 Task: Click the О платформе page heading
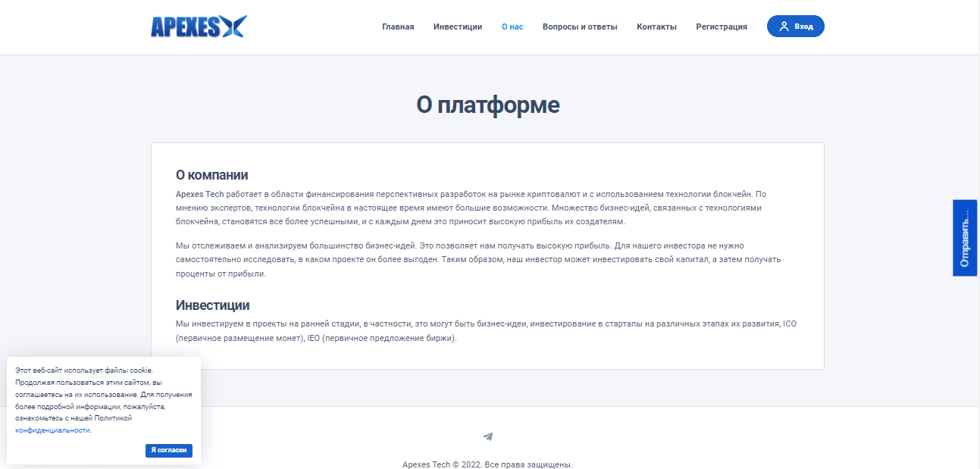(490, 105)
